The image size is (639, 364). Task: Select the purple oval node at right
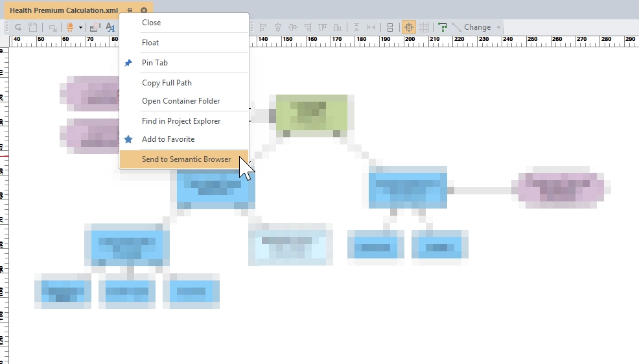pos(561,187)
